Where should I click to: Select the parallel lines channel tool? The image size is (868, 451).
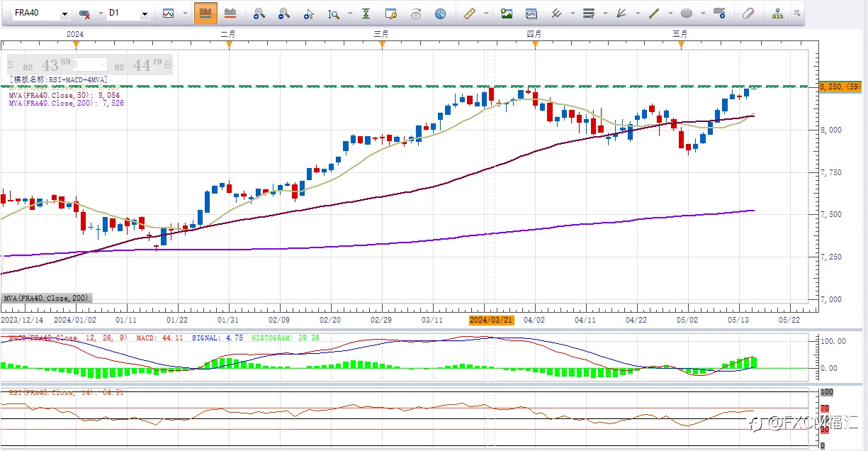coord(556,13)
